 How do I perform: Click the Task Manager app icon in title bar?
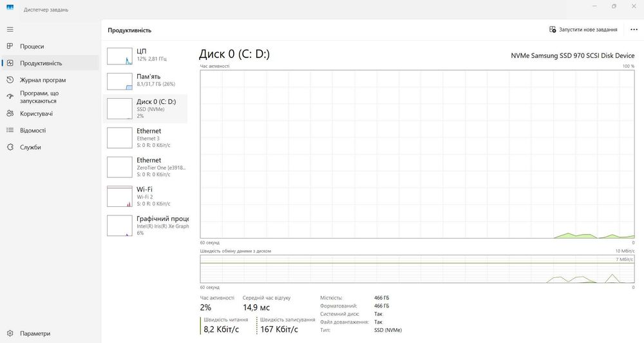[x=10, y=7]
